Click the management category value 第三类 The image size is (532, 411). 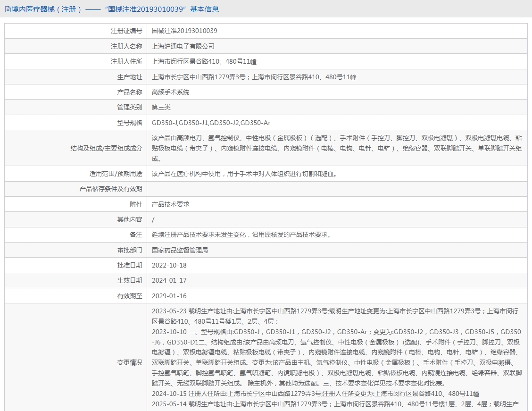point(161,108)
